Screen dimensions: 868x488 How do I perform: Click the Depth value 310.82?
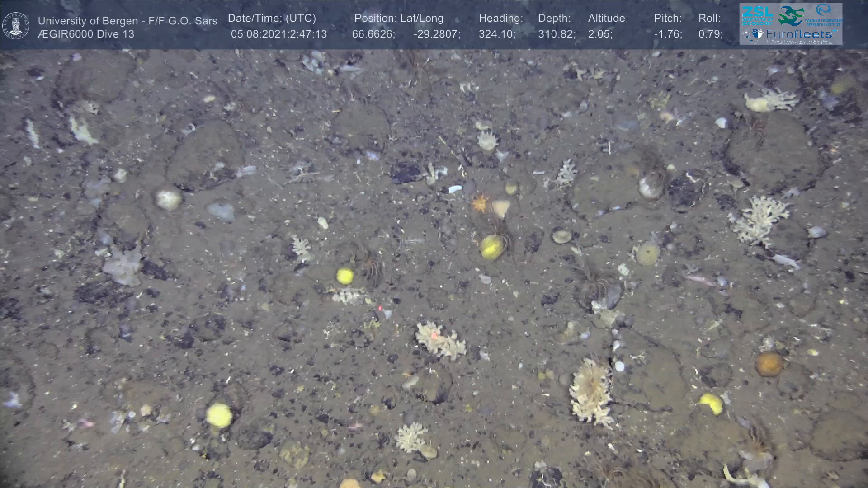click(556, 34)
